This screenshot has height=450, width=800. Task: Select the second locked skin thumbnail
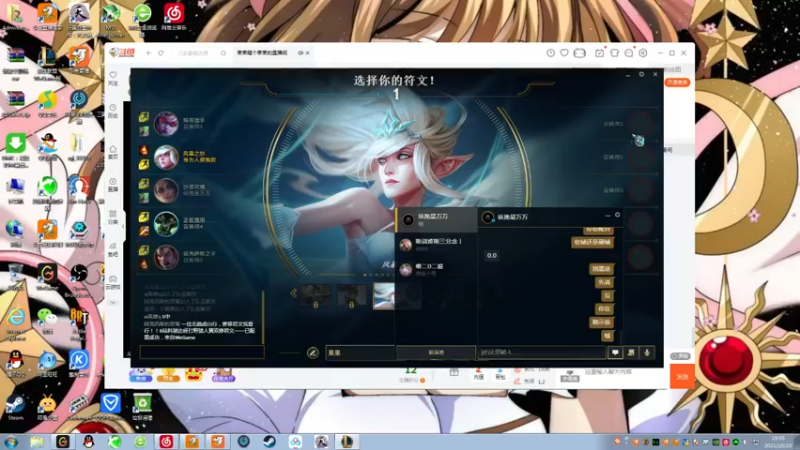(351, 295)
